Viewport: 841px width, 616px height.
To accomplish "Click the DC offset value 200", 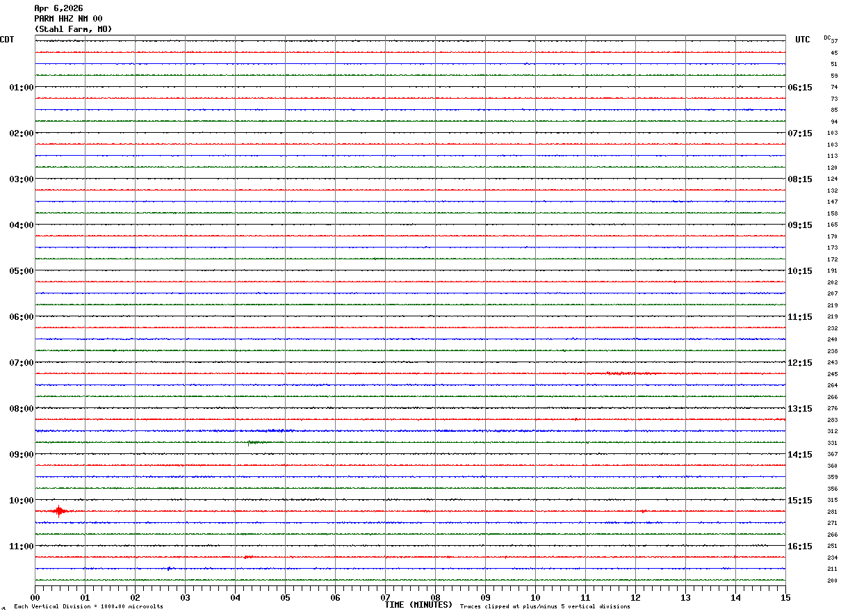I will click(832, 581).
